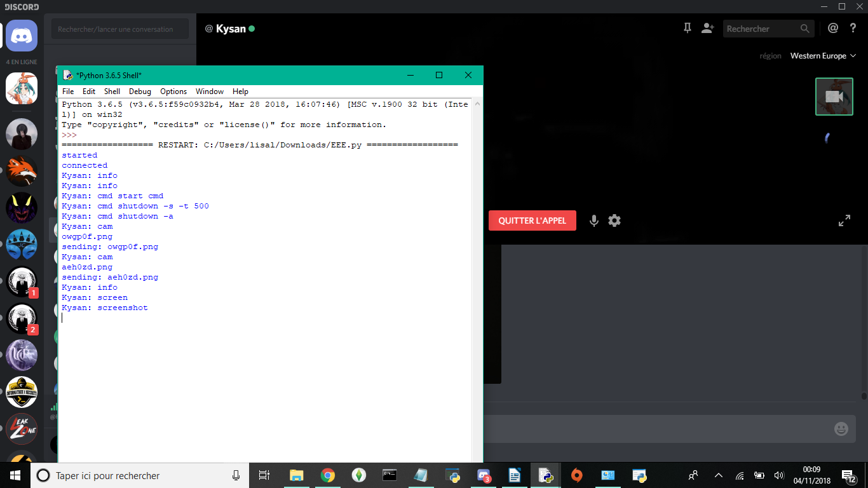Open volume speaker tray icon

[779, 475]
